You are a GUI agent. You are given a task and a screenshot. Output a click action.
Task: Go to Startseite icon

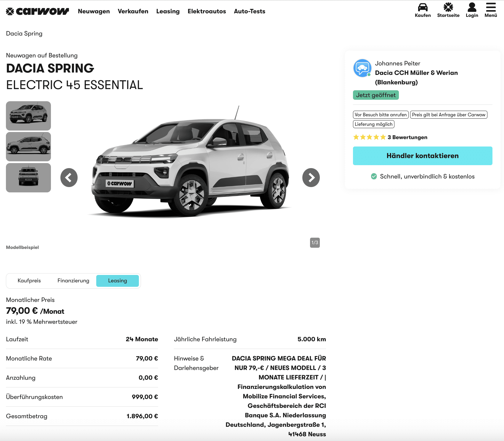pos(448,7)
